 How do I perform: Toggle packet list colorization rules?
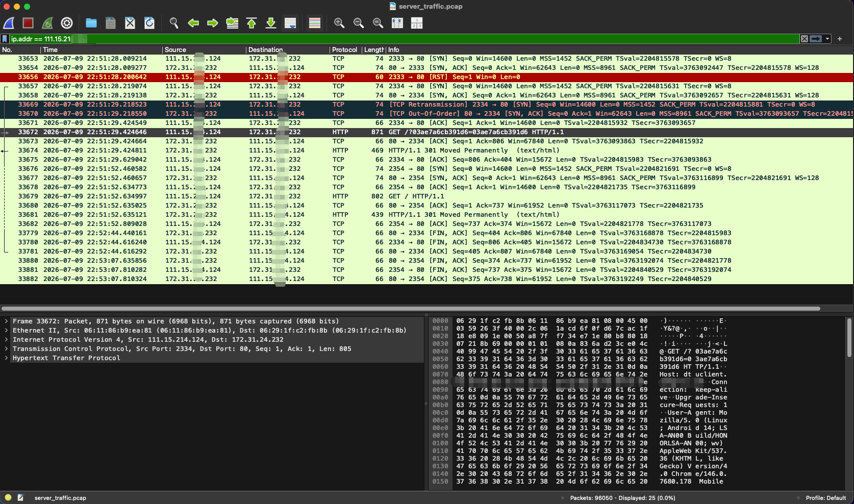coord(315,23)
